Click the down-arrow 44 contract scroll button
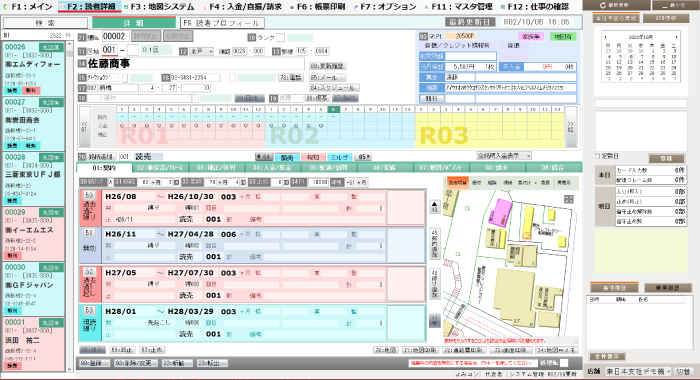The image size is (700, 380). click(434, 320)
